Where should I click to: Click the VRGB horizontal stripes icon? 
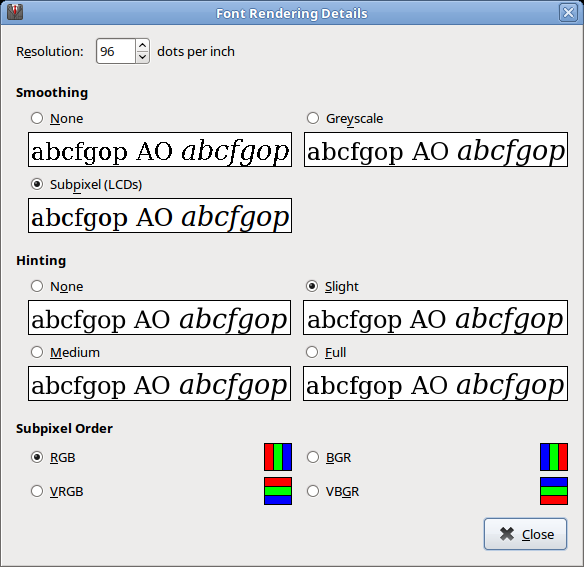pos(278,491)
